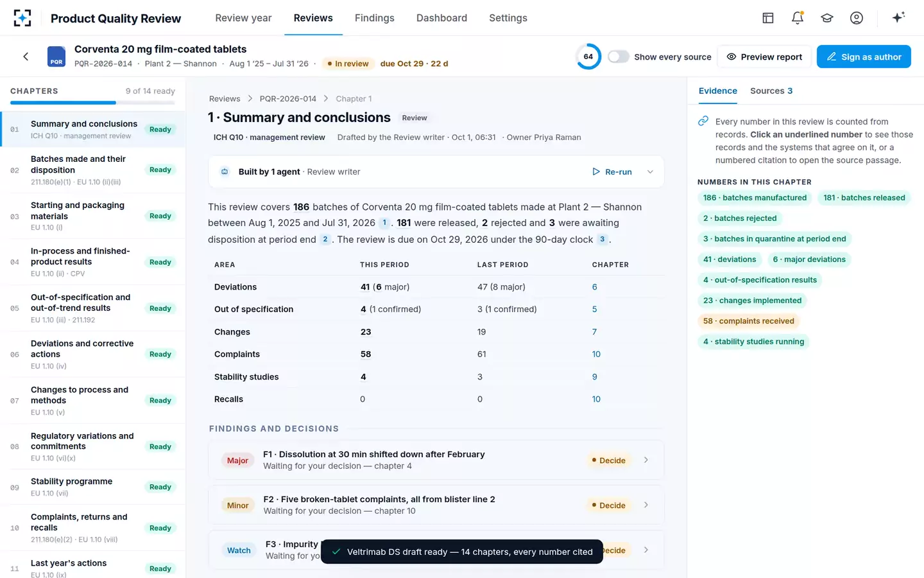This screenshot has height=578, width=924.
Task: Click the Preview report button
Action: click(764, 57)
